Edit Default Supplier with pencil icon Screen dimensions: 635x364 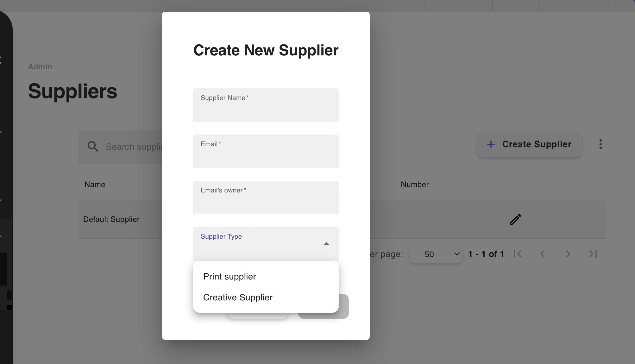click(515, 219)
